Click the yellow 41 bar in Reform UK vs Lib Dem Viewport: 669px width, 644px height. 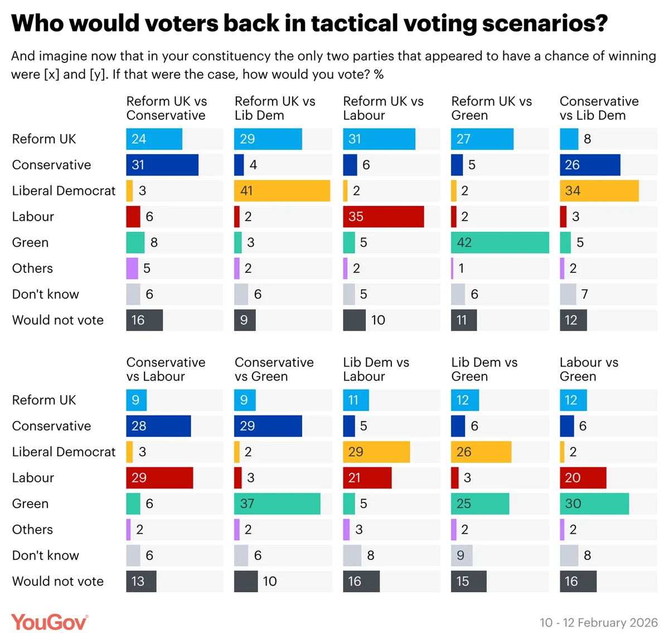tap(282, 191)
